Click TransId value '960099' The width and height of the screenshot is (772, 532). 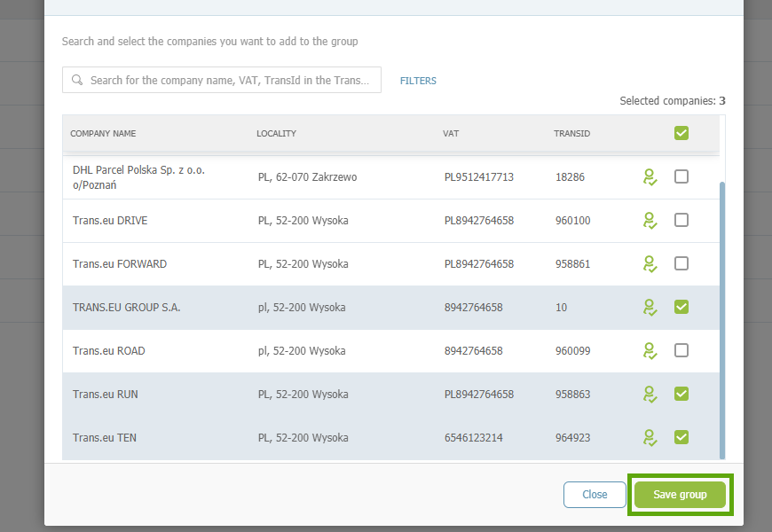[x=573, y=351]
